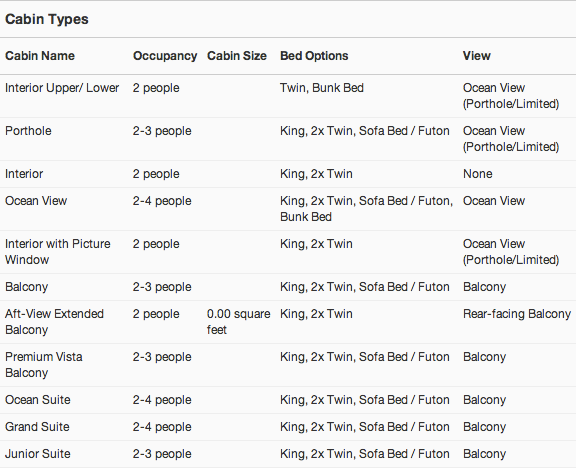Click the Occupancy column header
The height and width of the screenshot is (468, 576).
coord(165,56)
